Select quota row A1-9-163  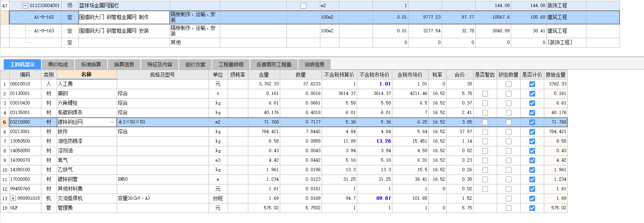[x=44, y=31]
